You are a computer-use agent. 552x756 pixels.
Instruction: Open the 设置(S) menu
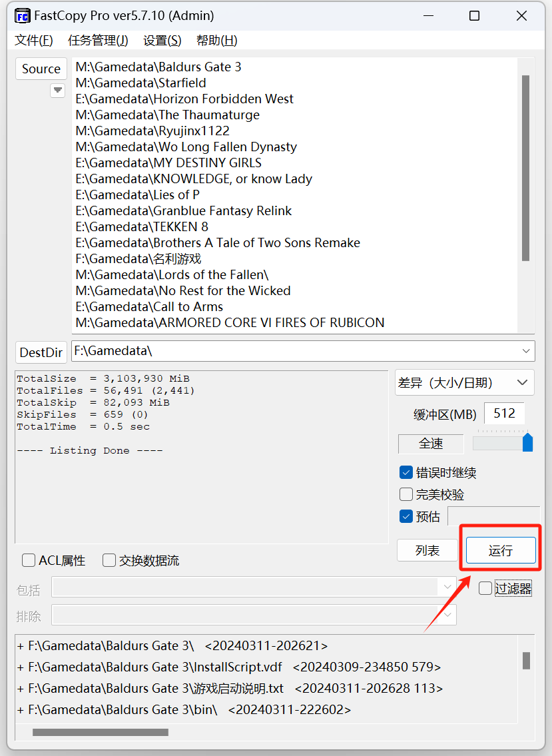click(162, 41)
